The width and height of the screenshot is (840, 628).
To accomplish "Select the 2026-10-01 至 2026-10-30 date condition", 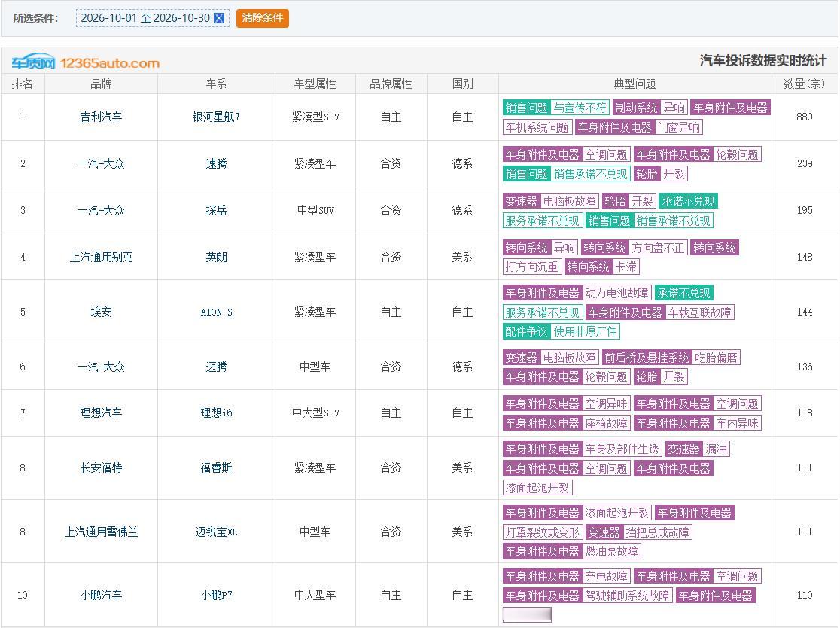I will (x=152, y=17).
